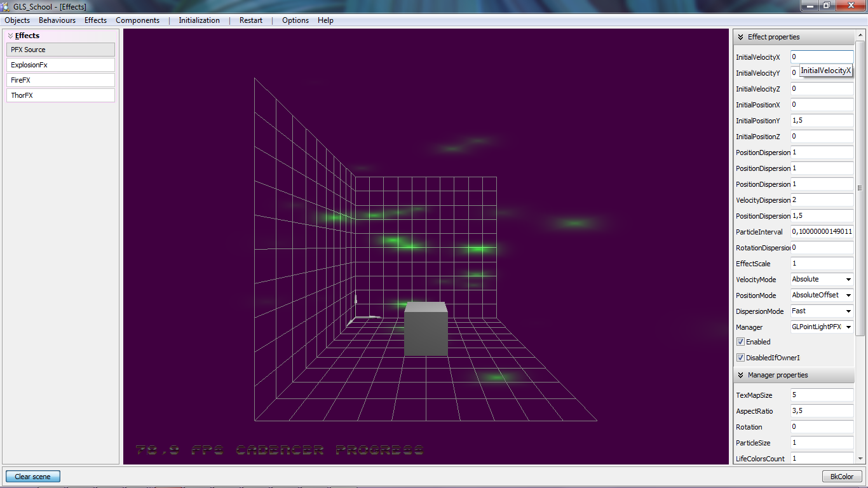Open the Manager dropdown showing GLPointLightPFX
This screenshot has height=488, width=868.
[848, 327]
